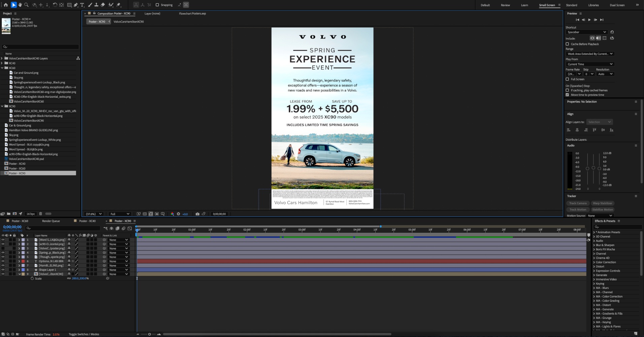
Task: Select the Clone Stamp tool
Action: point(96,5)
